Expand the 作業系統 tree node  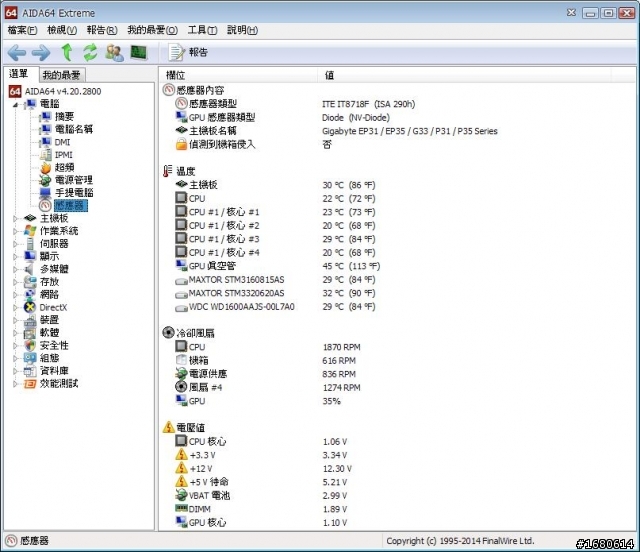click(15, 231)
